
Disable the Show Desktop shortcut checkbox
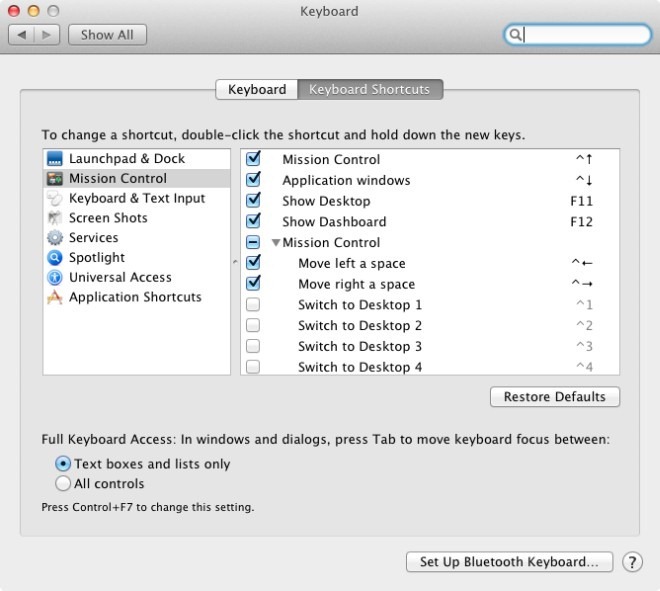pos(253,200)
